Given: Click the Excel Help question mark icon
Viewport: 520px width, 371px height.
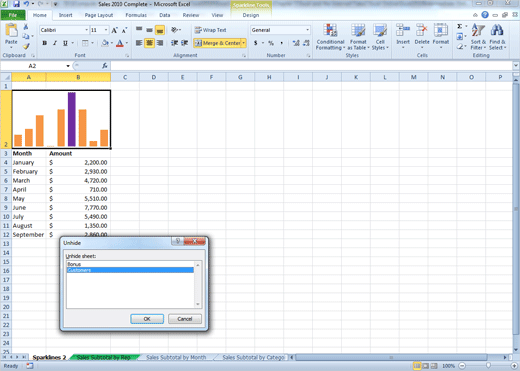Looking at the screenshot, I should click(485, 15).
